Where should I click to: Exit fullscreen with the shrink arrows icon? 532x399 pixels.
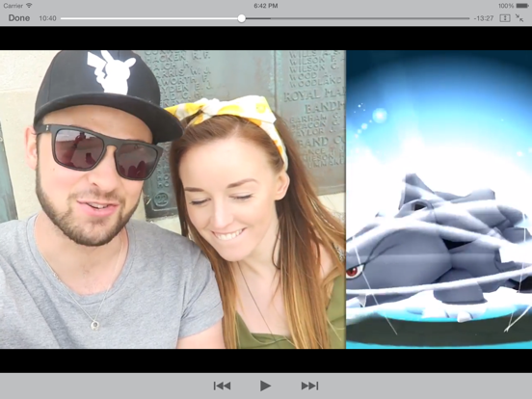point(519,18)
